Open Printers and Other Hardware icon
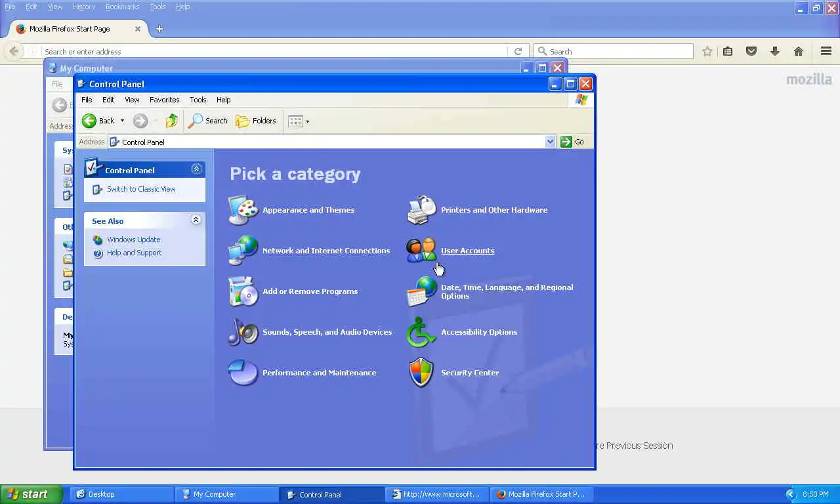This screenshot has width=840, height=504. point(421,210)
